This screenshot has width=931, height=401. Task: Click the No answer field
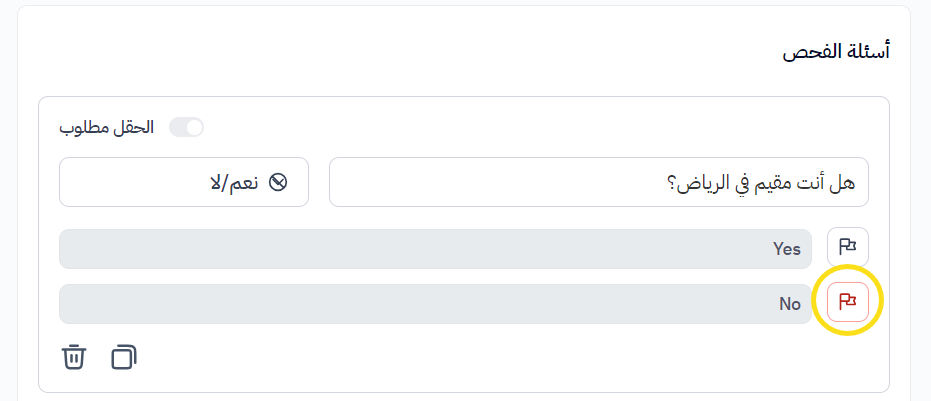(x=435, y=304)
